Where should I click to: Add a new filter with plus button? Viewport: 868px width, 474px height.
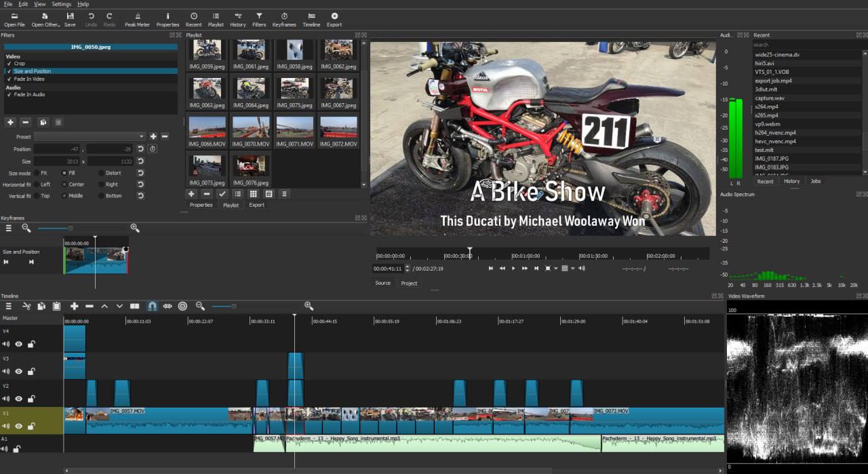[10, 122]
